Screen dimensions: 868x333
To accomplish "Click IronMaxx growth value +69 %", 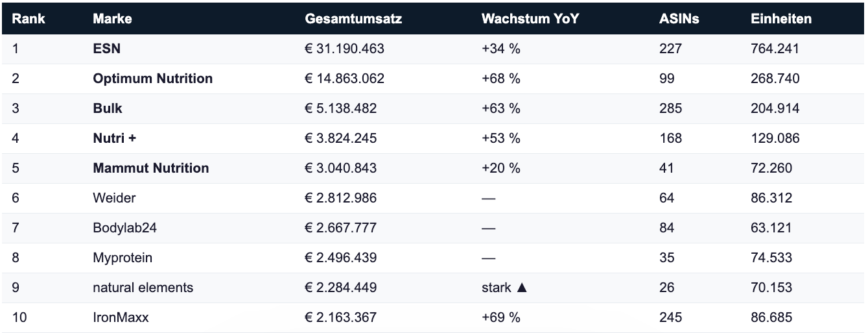I will coord(500,317).
